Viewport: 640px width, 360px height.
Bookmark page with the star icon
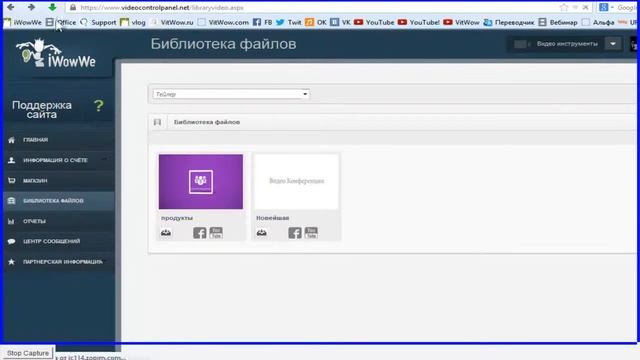(564, 7)
